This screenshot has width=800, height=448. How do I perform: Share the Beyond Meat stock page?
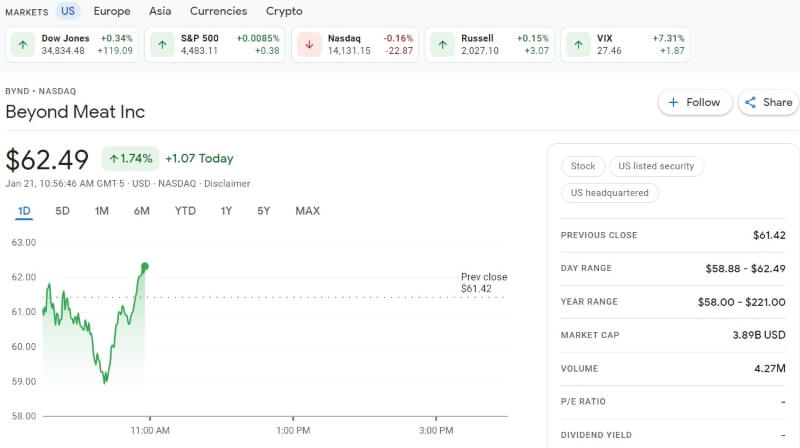(x=769, y=103)
